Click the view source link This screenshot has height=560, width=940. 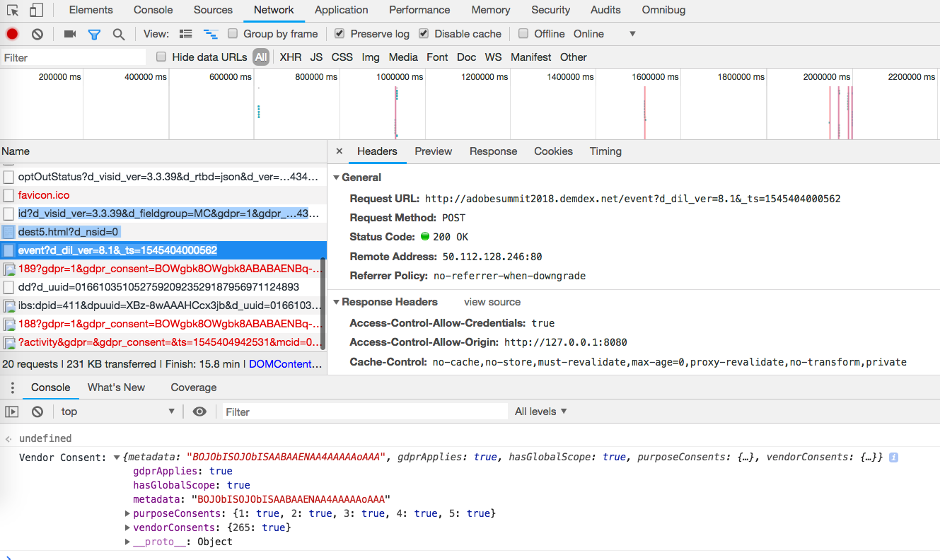tap(492, 302)
